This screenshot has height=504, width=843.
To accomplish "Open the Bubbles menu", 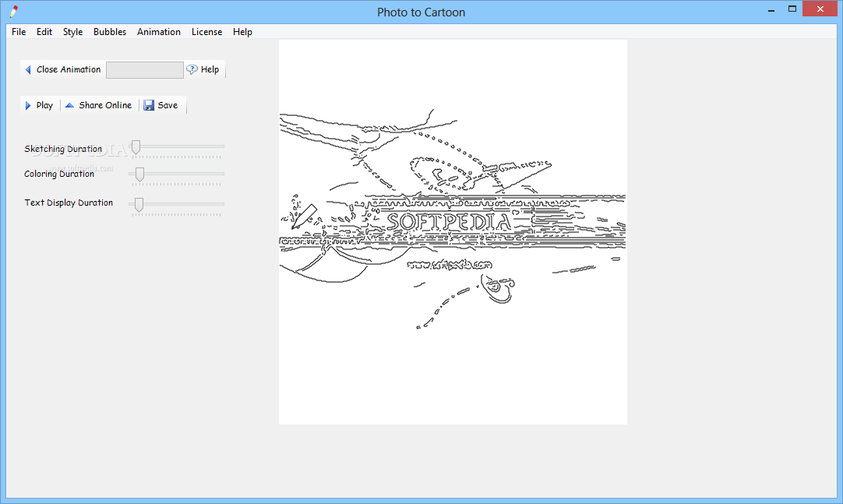I will (x=110, y=32).
